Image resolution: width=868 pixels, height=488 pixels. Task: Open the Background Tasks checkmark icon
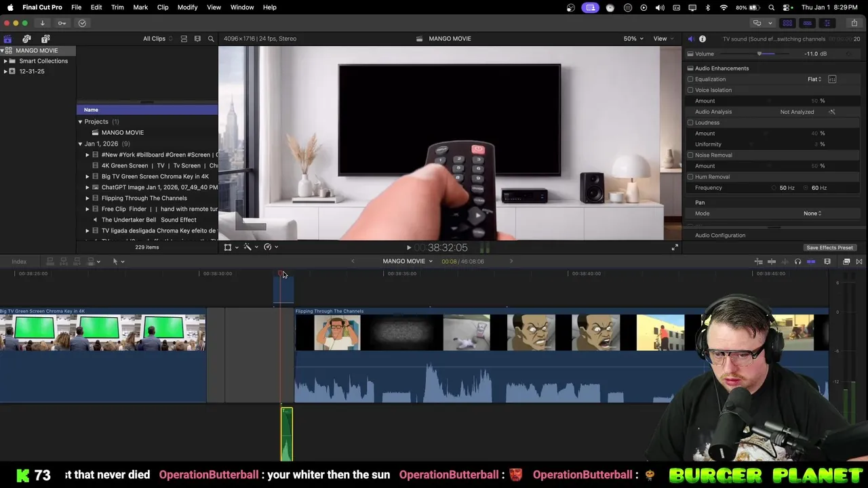(82, 23)
